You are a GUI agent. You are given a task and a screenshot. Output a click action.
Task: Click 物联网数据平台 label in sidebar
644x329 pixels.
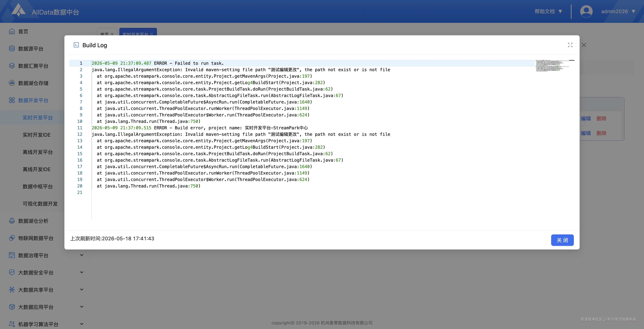36,238
